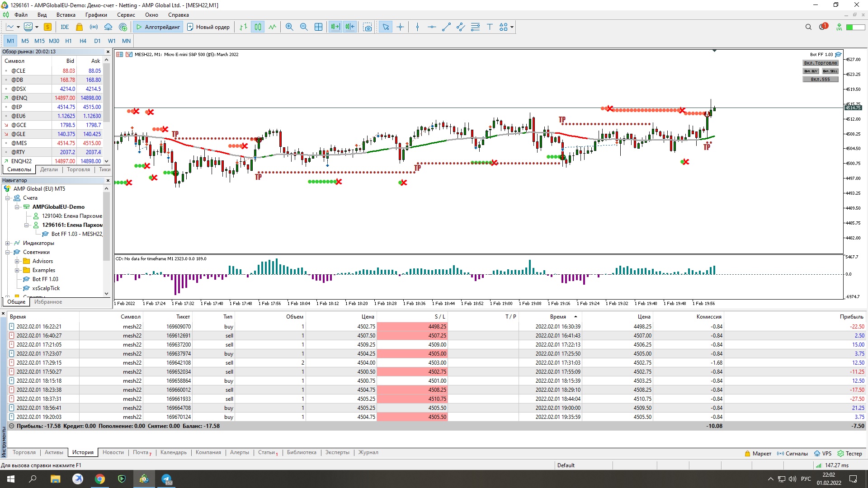The height and width of the screenshot is (488, 868).
Task: Switch chart to bar chart style
Action: pyautogui.click(x=243, y=27)
